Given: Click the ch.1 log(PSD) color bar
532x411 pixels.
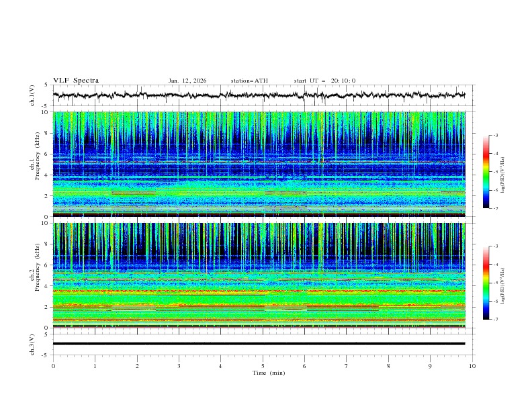Looking at the screenshot, I should (x=486, y=172).
